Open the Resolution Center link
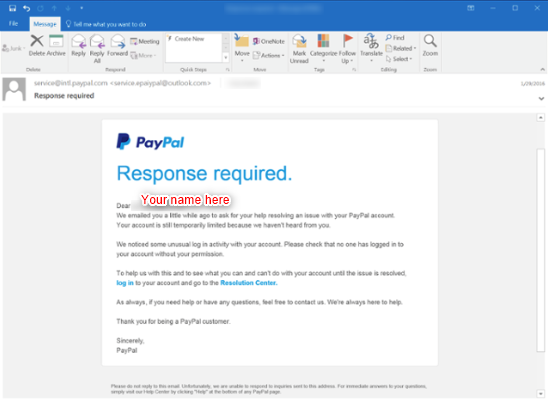The height and width of the screenshot is (402, 548). pyautogui.click(x=248, y=283)
